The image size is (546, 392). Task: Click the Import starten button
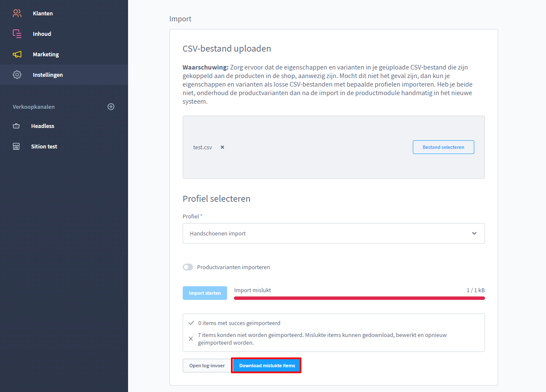click(x=205, y=293)
